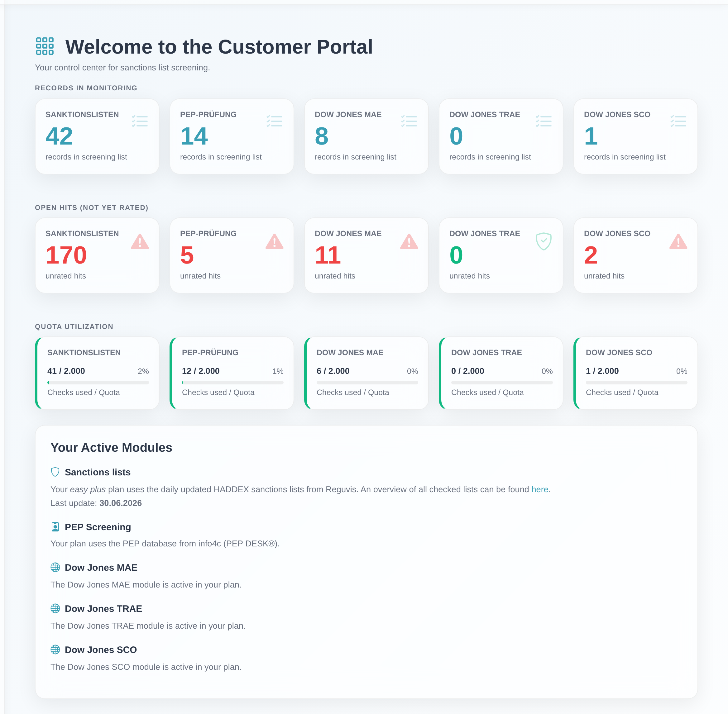Click the last update date 30.06.2026
The image size is (728, 714).
point(120,503)
